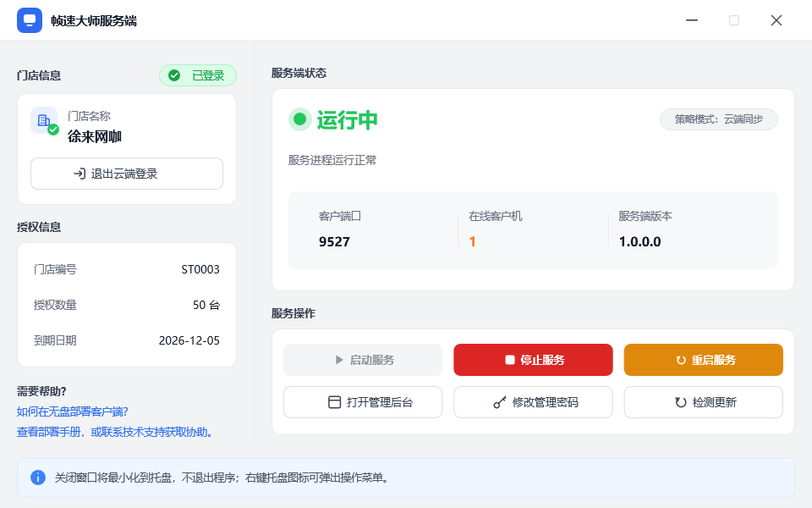
Task: Click the green check icon in 已登录 badge
Action: point(174,75)
